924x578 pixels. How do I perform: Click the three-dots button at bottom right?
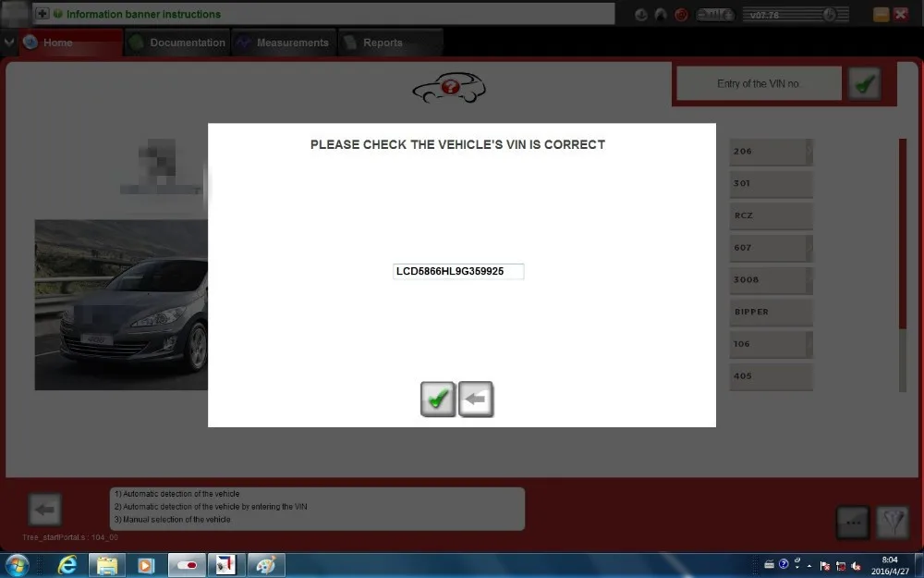(853, 522)
